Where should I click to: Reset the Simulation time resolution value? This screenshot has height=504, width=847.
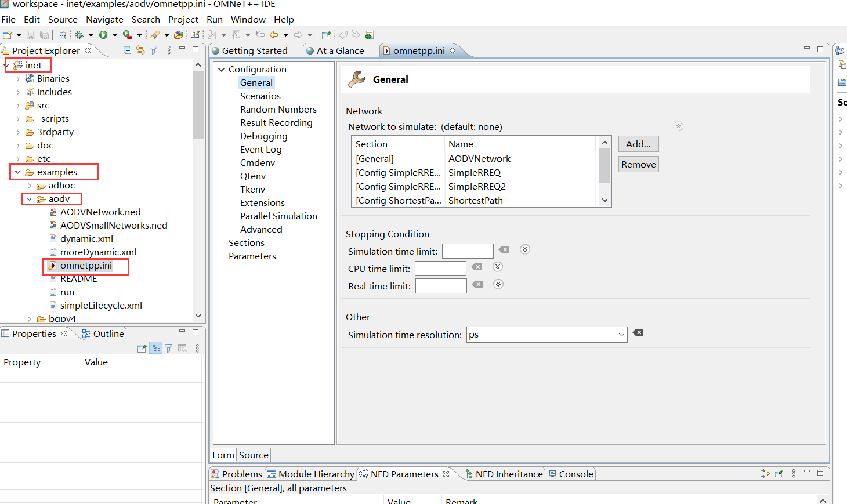638,333
